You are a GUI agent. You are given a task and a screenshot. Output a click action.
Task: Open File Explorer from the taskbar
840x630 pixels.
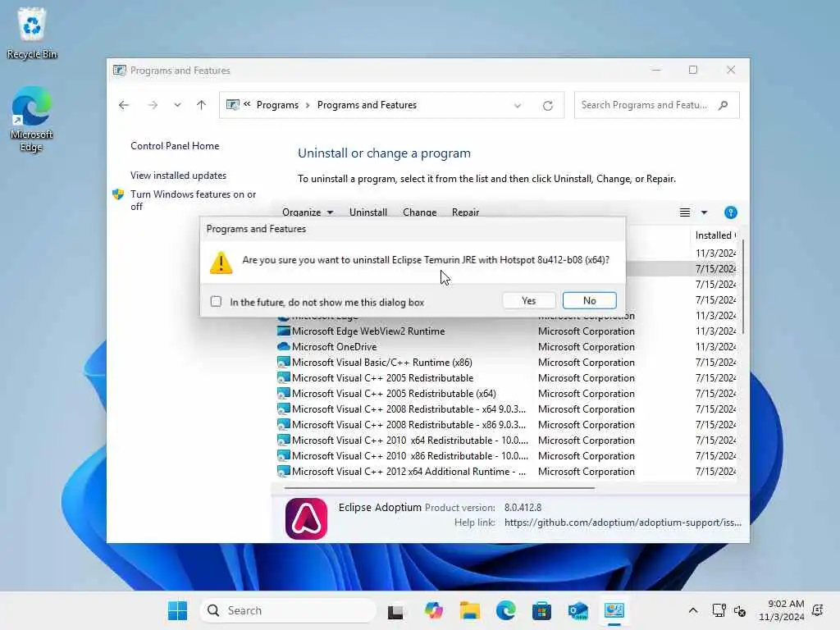click(470, 610)
